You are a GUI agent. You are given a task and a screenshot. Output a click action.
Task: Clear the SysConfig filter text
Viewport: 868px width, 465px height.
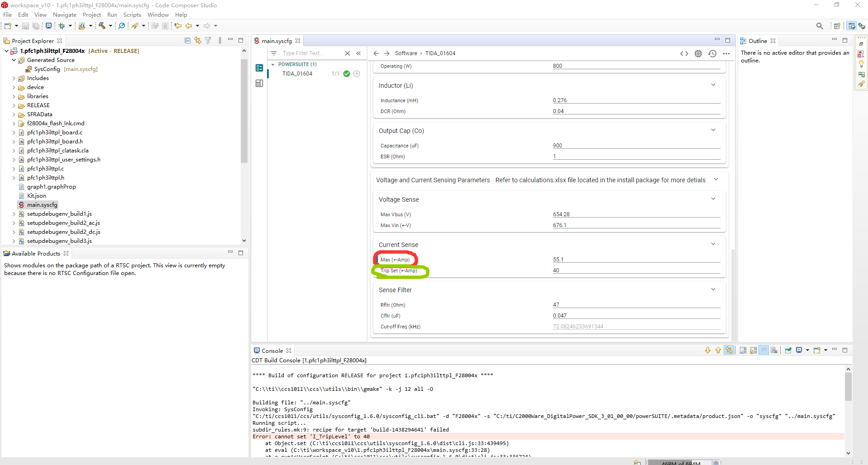point(348,53)
